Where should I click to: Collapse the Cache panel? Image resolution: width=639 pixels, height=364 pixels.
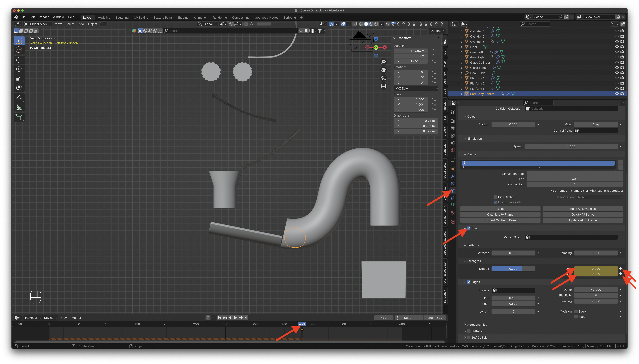click(x=465, y=154)
